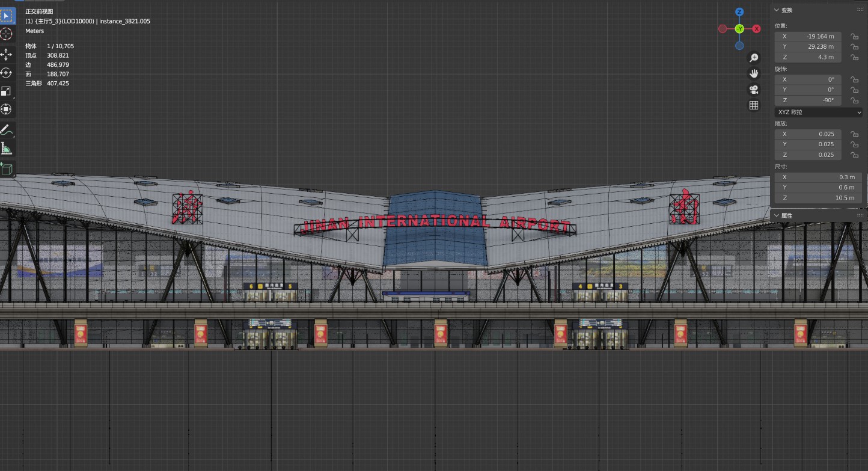The image size is (868, 471).
Task: Collapse the 变换 transform panel
Action: [777, 10]
